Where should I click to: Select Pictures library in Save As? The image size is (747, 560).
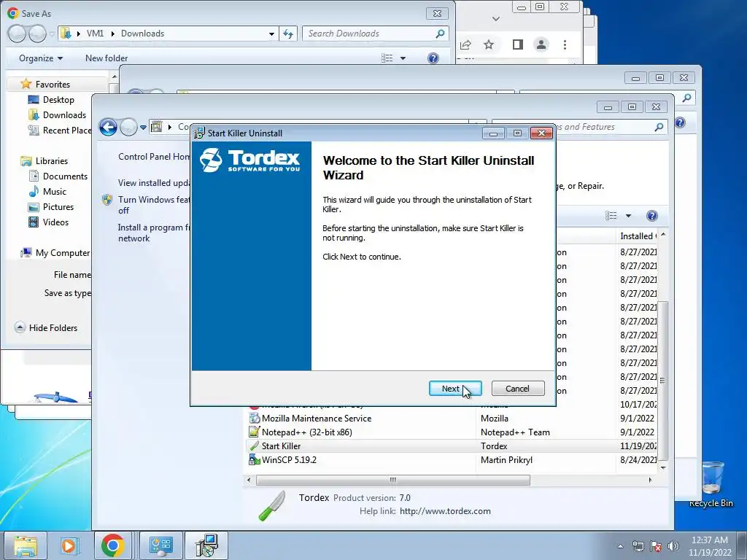point(58,206)
